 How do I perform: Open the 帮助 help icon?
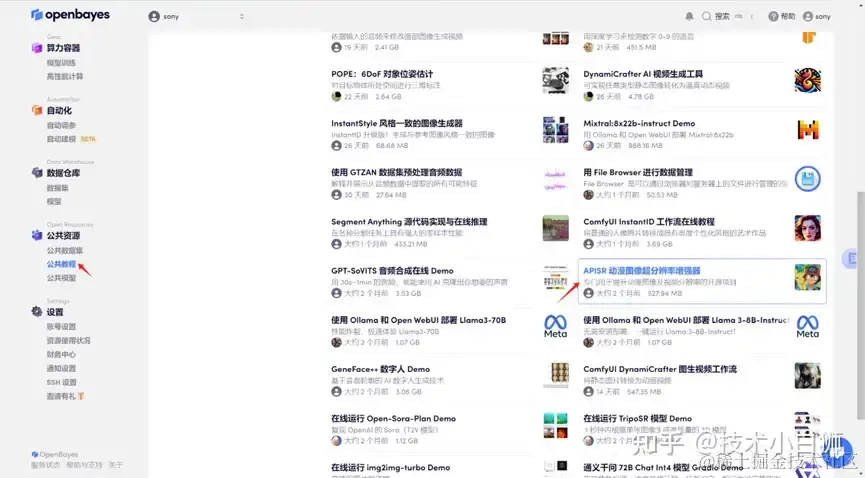pyautogui.click(x=773, y=17)
